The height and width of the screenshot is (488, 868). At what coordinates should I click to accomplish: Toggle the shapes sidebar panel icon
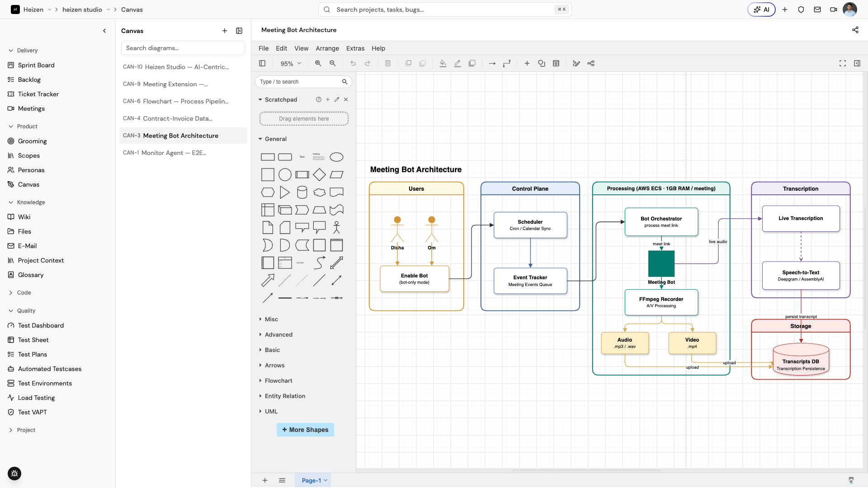coord(262,64)
